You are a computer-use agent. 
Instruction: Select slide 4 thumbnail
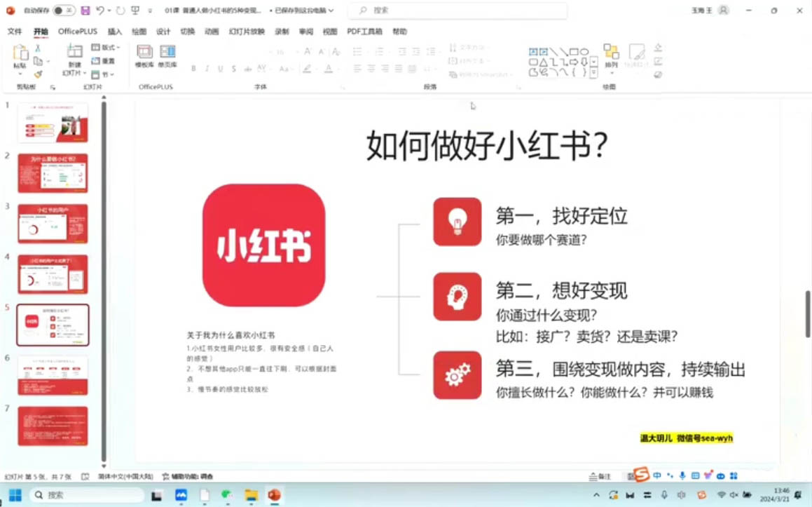53,274
